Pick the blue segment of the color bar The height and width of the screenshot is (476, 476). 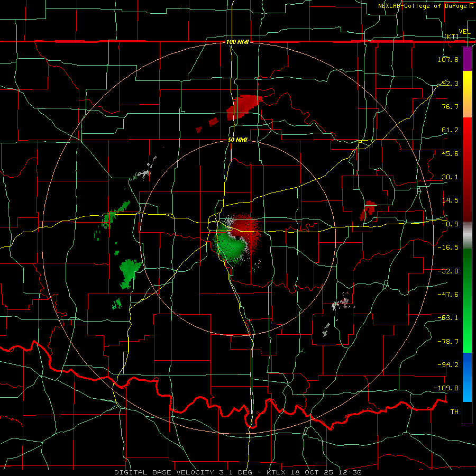467,377
